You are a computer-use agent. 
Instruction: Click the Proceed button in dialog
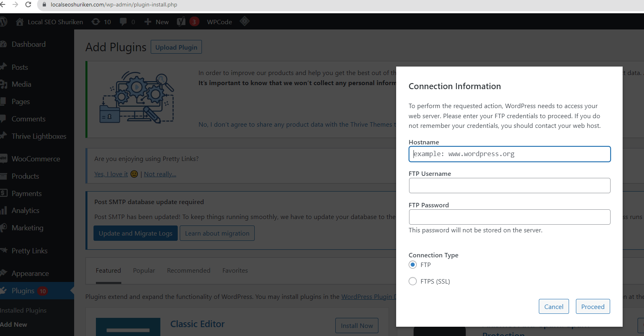click(593, 307)
